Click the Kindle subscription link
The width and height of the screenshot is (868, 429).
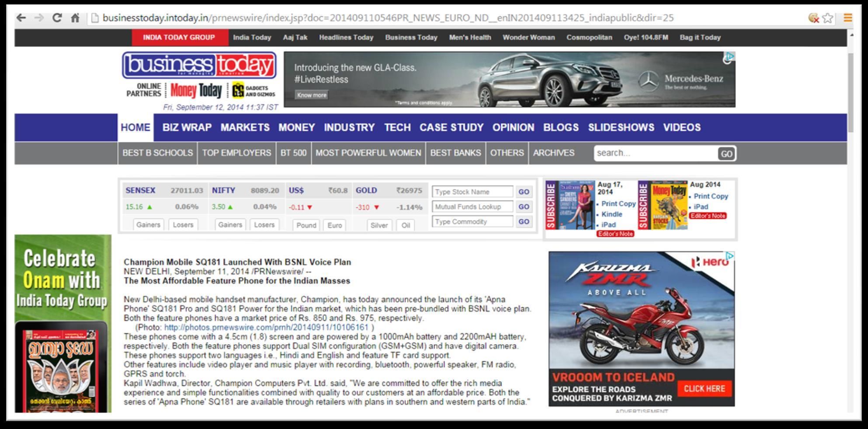611,214
